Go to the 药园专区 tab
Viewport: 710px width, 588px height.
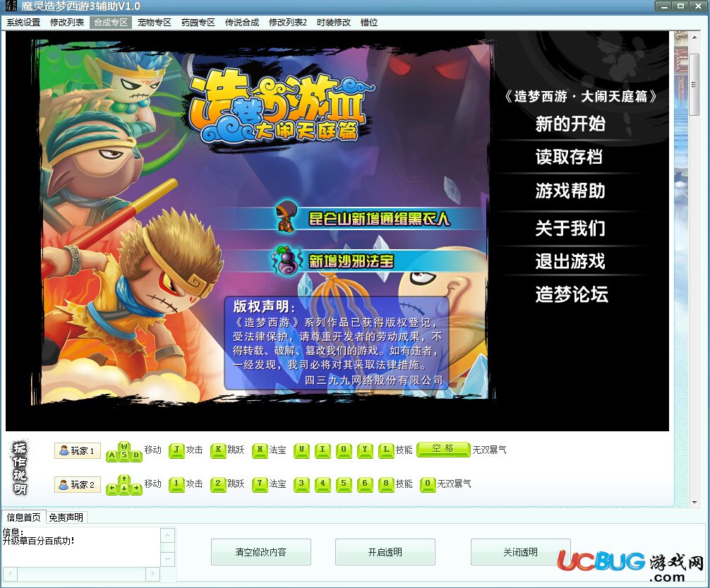198,22
